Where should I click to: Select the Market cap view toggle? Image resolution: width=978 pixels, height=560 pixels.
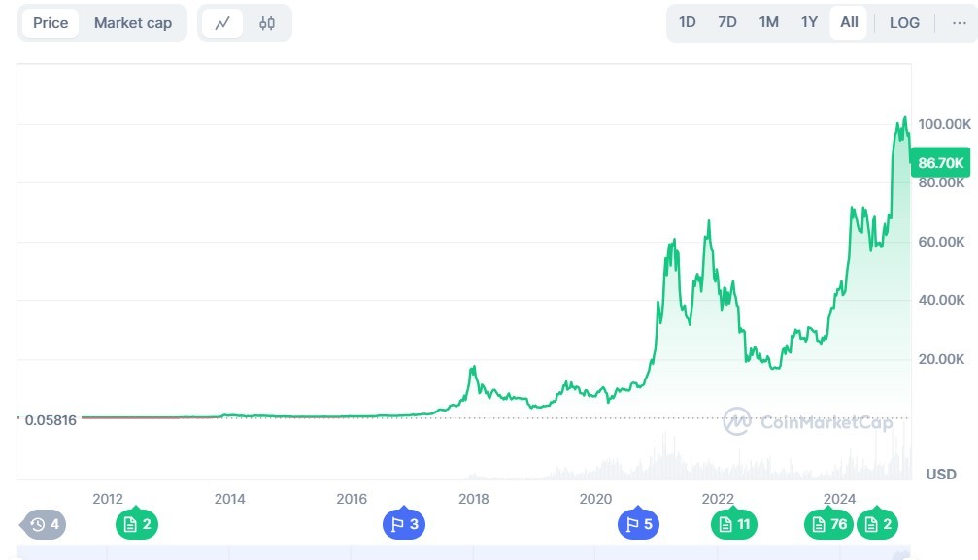[x=133, y=23]
